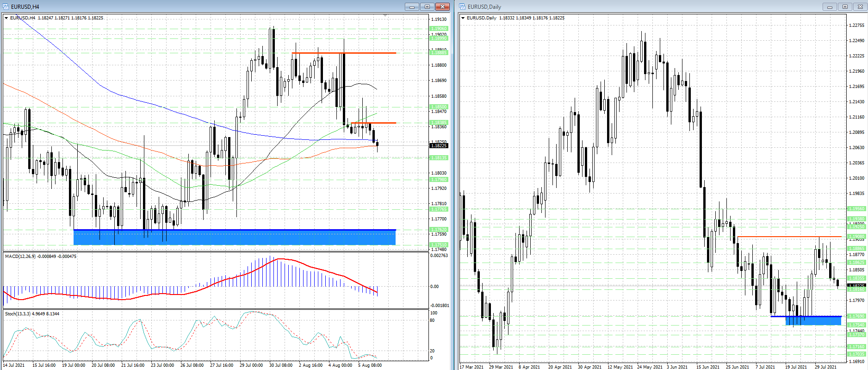Select the orange resistance line in Daily chart

(789, 237)
